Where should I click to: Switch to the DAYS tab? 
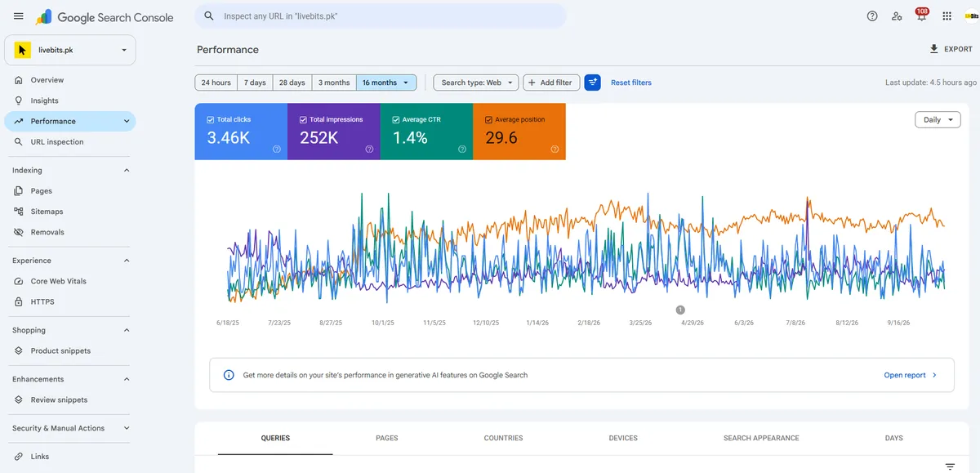[894, 439]
